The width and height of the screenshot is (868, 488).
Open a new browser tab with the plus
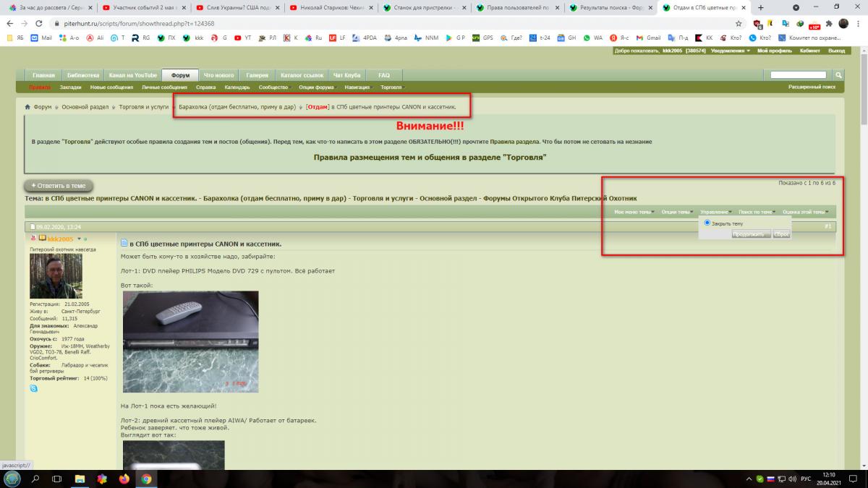(760, 7)
